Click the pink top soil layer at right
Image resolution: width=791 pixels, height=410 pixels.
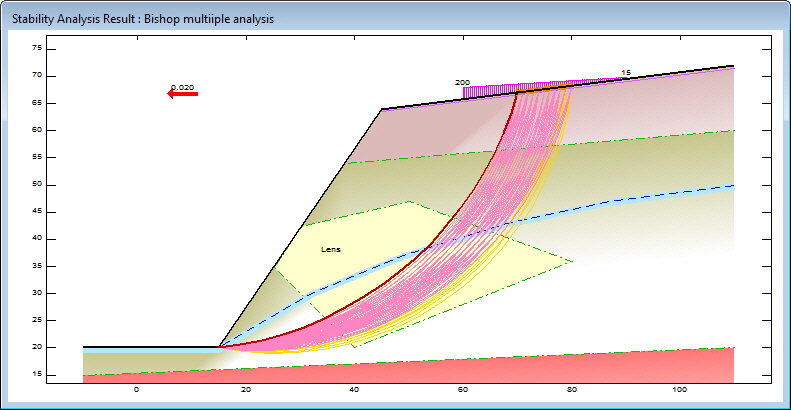coord(650,110)
